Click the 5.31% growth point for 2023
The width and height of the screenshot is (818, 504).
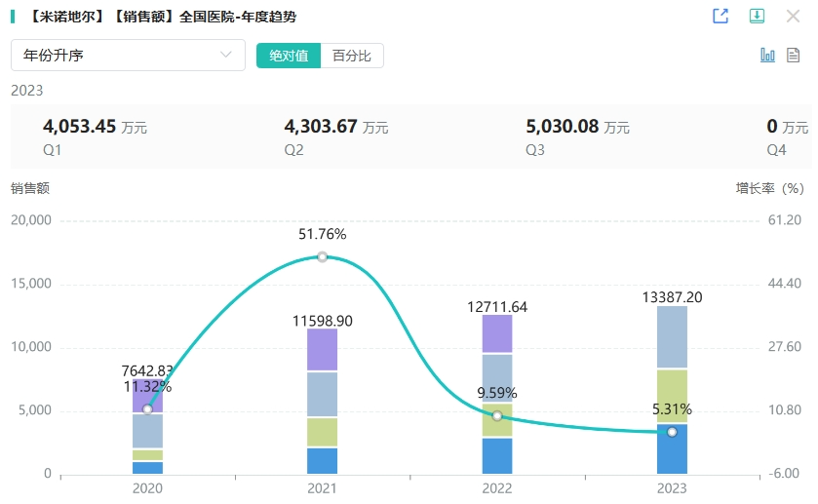(672, 432)
